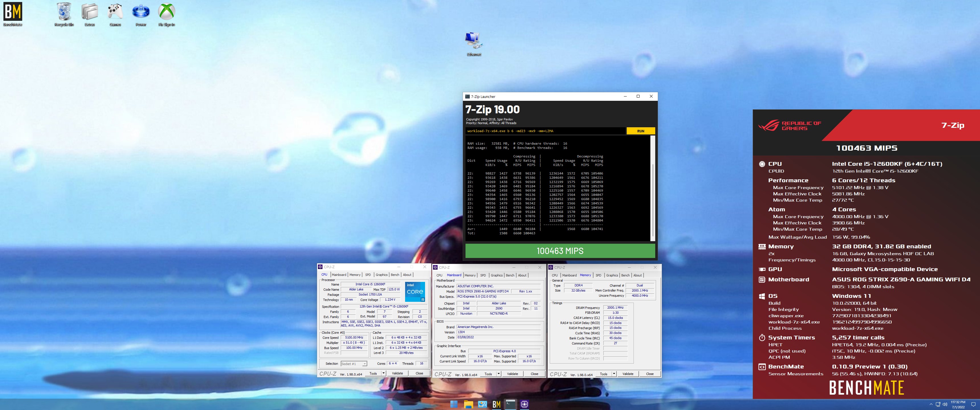The width and height of the screenshot is (980, 410).
Task: Open the BenchMate app in the taskbar
Action: click(497, 404)
